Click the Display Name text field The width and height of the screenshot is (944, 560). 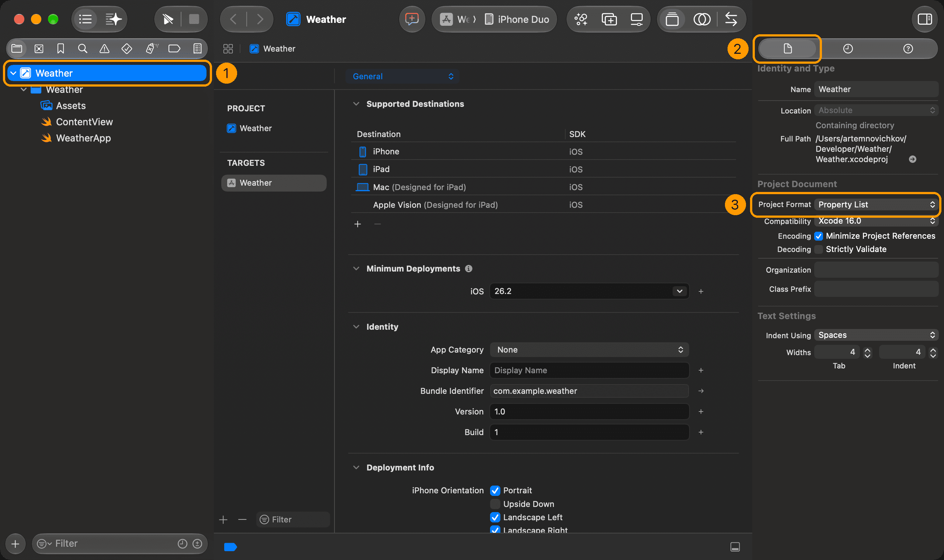click(589, 371)
